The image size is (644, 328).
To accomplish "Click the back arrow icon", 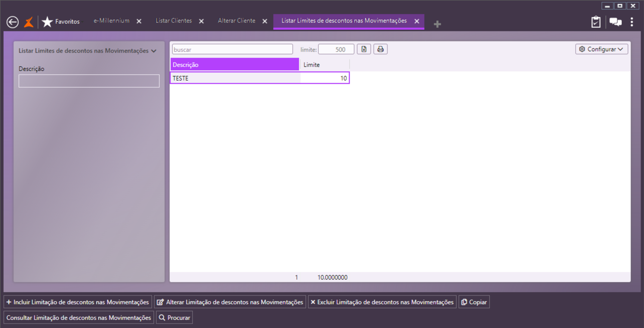I will point(12,22).
